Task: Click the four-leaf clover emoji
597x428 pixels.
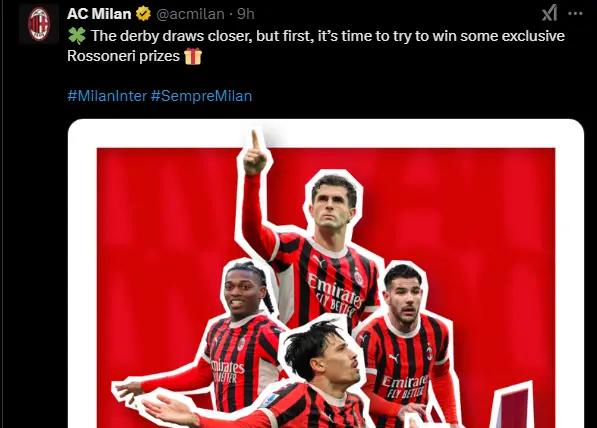Action: (77, 36)
